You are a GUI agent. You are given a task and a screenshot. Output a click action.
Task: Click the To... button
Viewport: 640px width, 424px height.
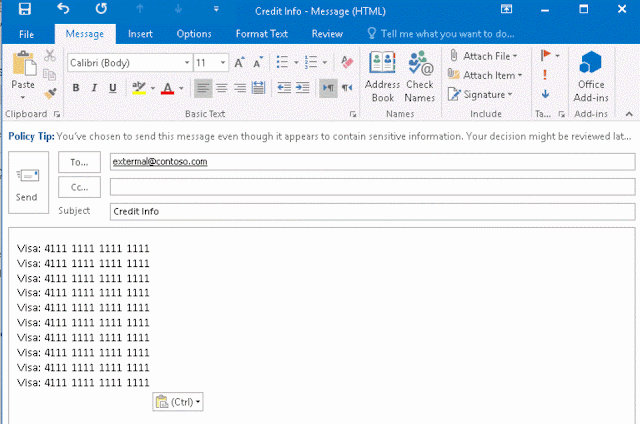coord(79,162)
